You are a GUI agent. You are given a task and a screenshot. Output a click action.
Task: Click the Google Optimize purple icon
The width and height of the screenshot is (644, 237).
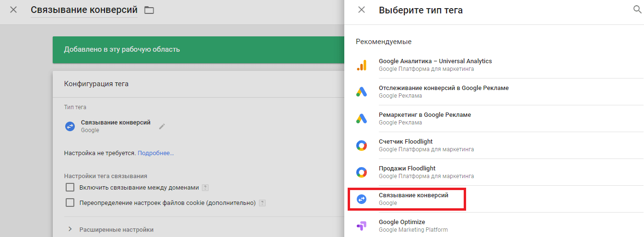pos(362,226)
